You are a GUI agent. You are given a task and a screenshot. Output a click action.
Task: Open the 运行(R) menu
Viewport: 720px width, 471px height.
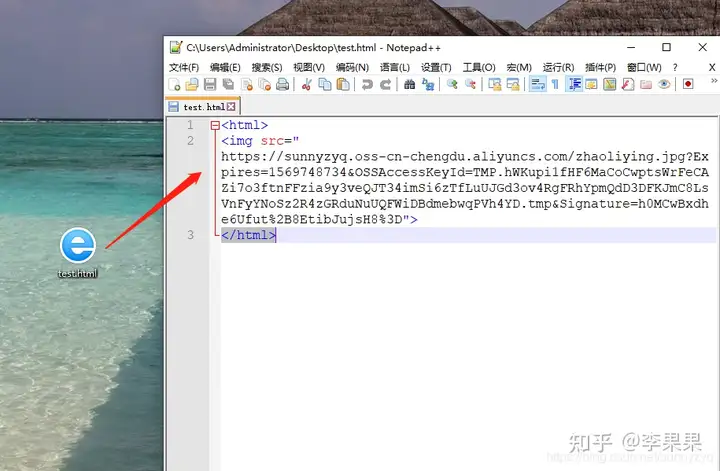[x=558, y=67]
